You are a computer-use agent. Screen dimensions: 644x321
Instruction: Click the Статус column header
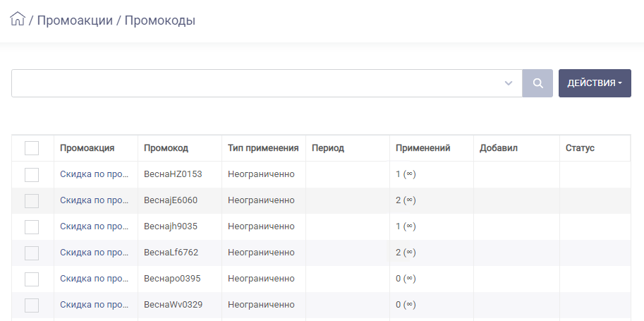[580, 148]
